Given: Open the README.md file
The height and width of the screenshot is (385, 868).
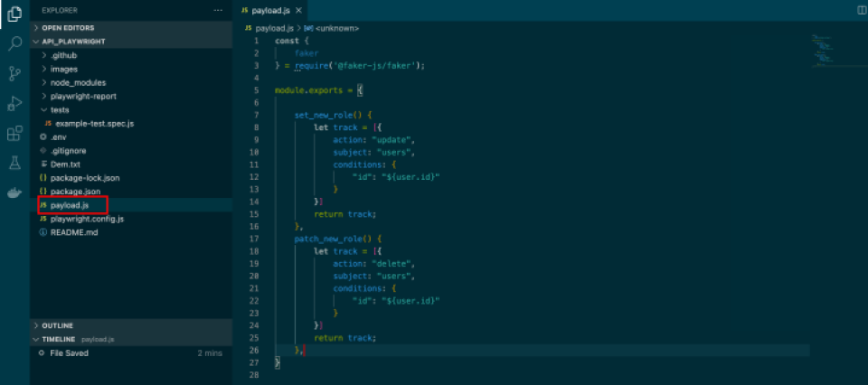Looking at the screenshot, I should pos(131,232).
